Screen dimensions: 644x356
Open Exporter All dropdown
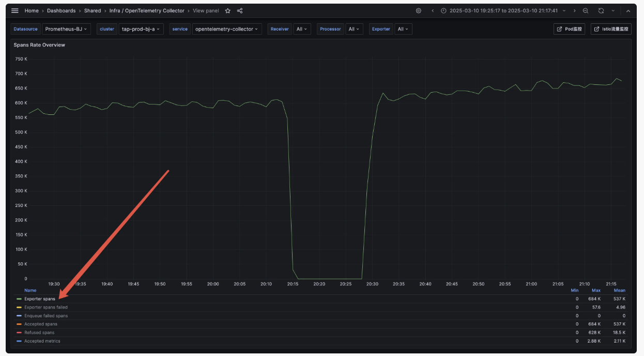pos(403,29)
